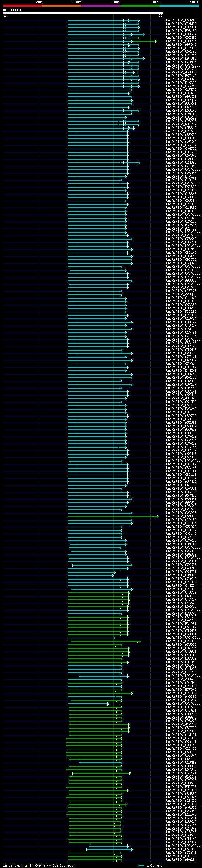Open hit UniRef100_Q3E7X9
This screenshot has height=868, width=202.
click(x=181, y=412)
